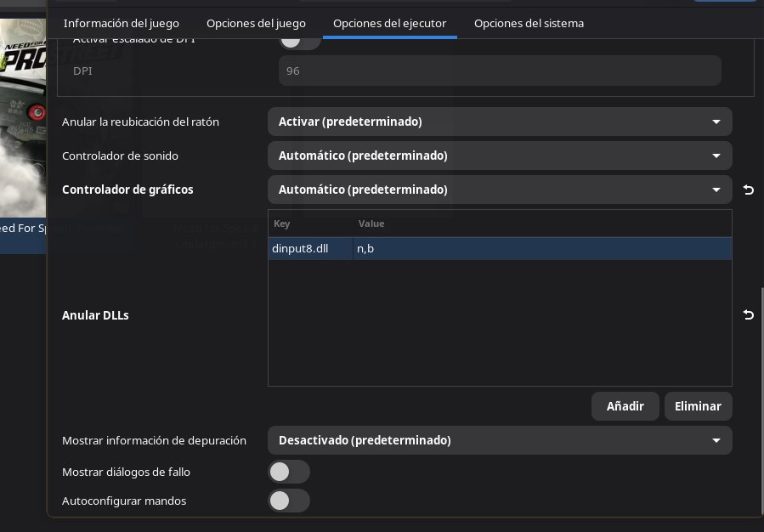Select Opciones del ejecutor tab
764x532 pixels.
390,24
